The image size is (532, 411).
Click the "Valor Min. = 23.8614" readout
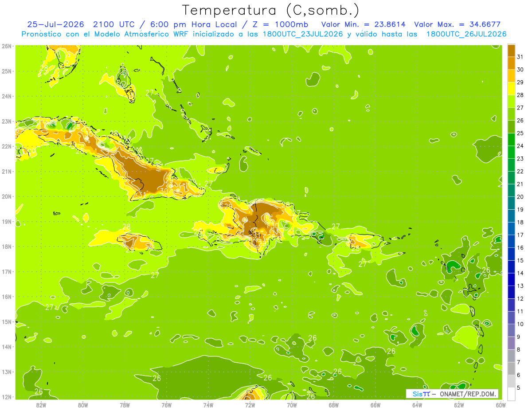[x=363, y=24]
